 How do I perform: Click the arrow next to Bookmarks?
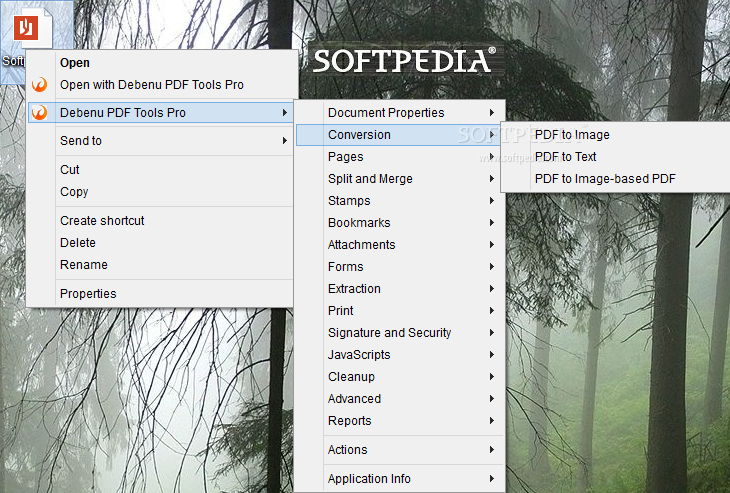[492, 223]
